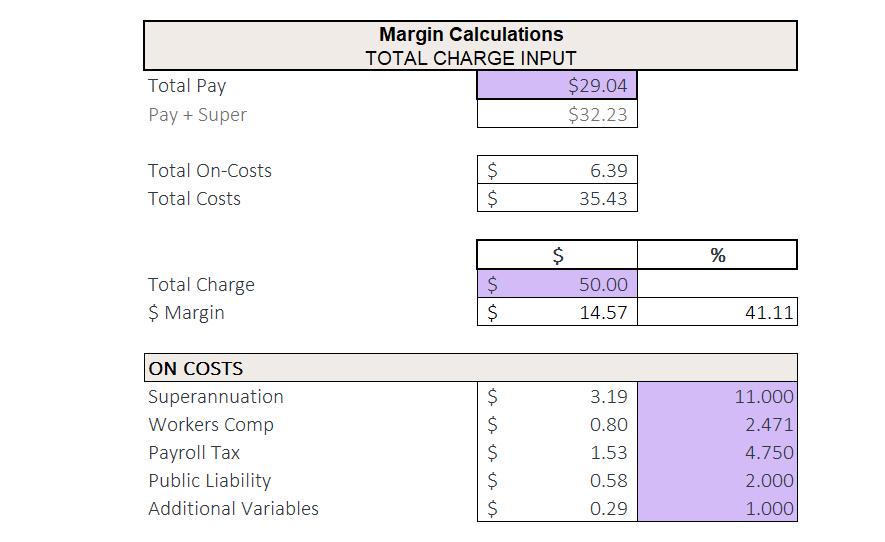885x542 pixels.
Task: Select the Pay + Super value cell
Action: (557, 114)
